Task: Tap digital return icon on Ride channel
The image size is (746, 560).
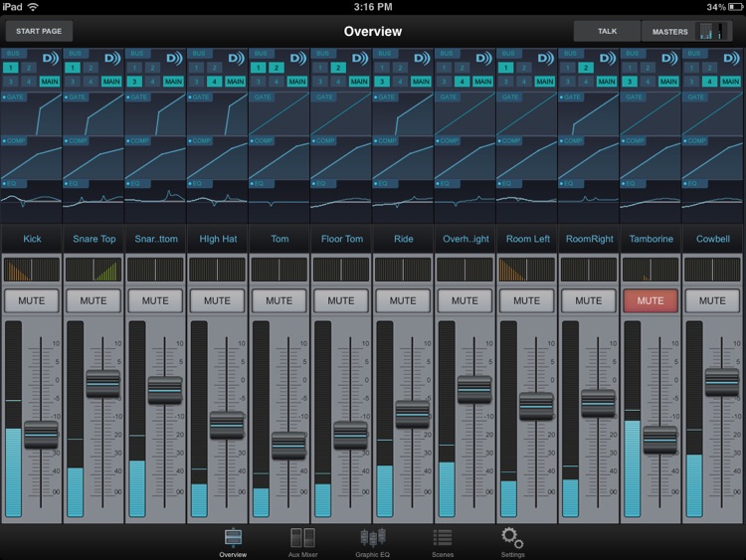Action: click(422, 58)
